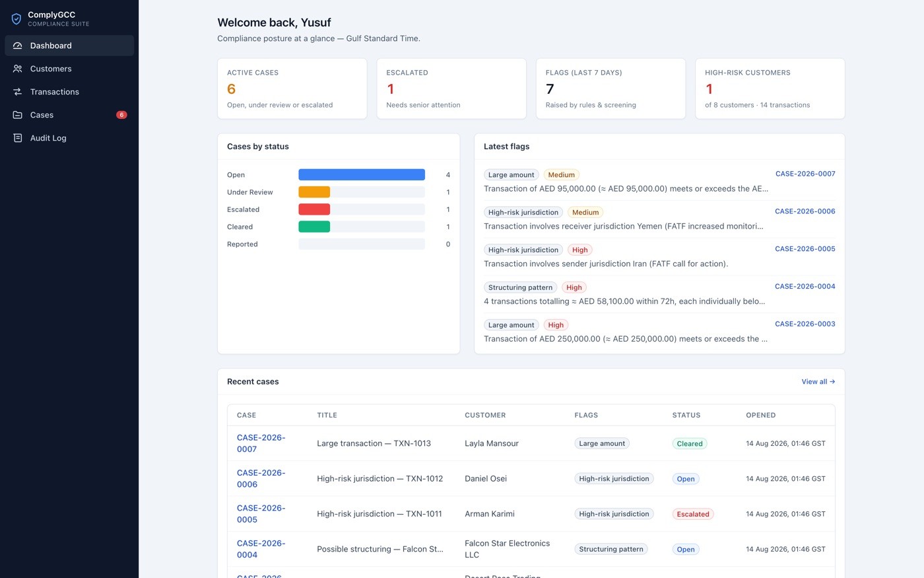
Task: Open CASE-2026-0007 in the Recent cases table
Action: (x=261, y=443)
